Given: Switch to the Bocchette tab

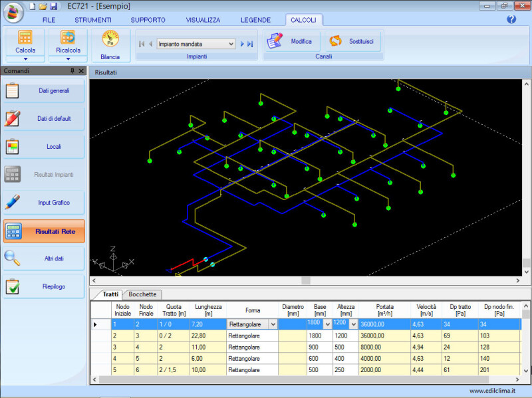Looking at the screenshot, I should [142, 294].
